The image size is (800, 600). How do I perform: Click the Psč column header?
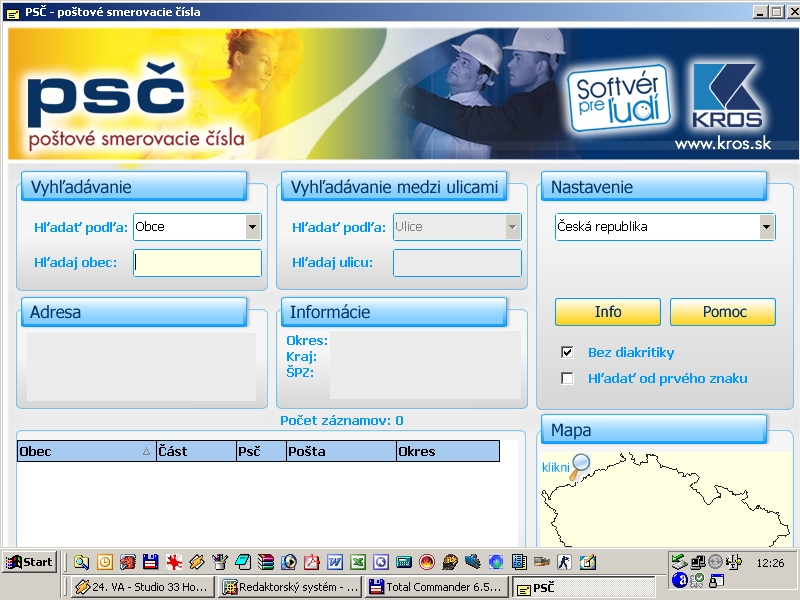coord(262,452)
